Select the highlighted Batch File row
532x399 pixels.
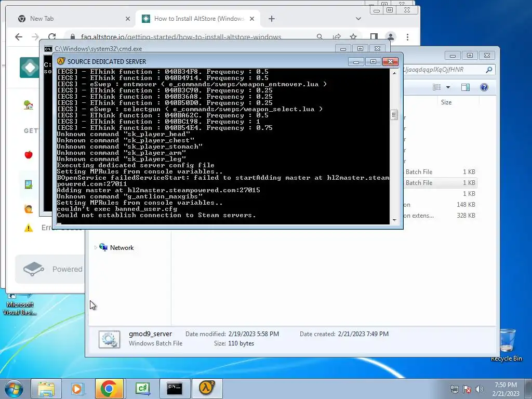click(440, 182)
